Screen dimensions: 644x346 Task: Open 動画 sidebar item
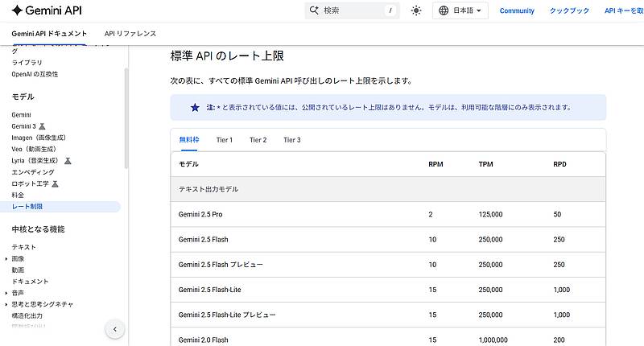[18, 270]
